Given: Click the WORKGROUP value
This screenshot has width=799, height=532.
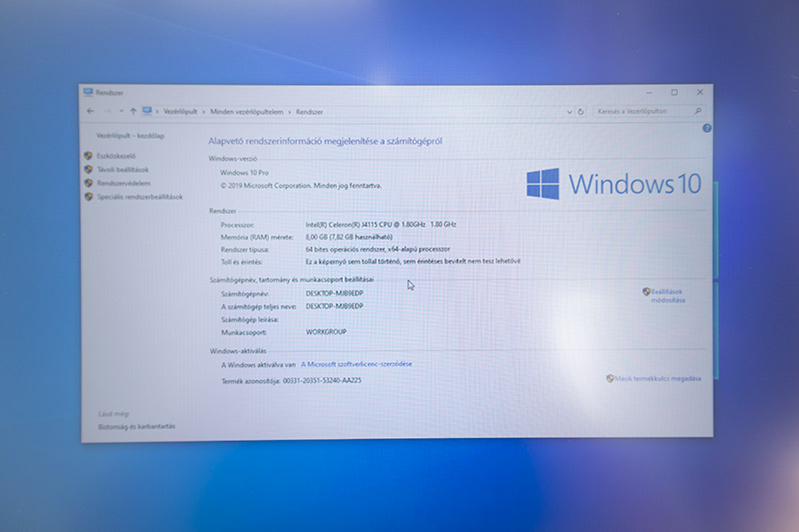Looking at the screenshot, I should pos(327,332).
